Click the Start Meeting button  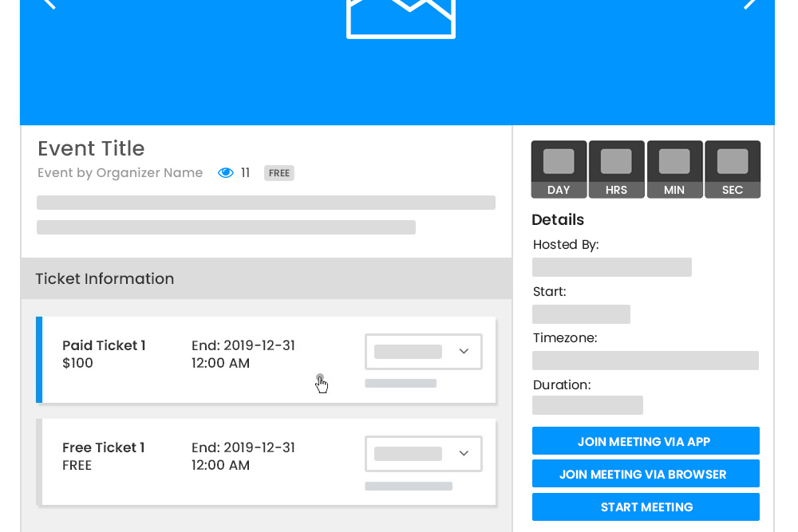(x=646, y=507)
